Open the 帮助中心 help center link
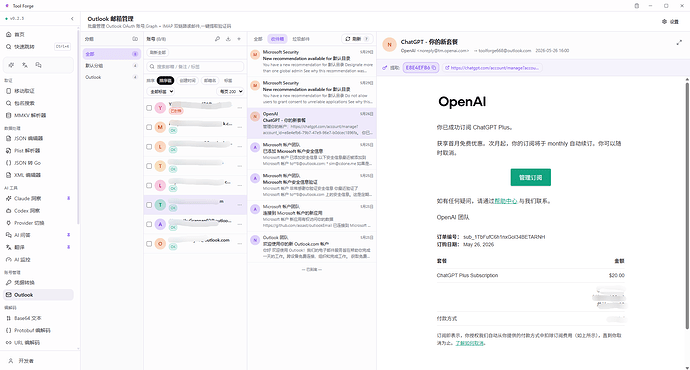 (506, 201)
